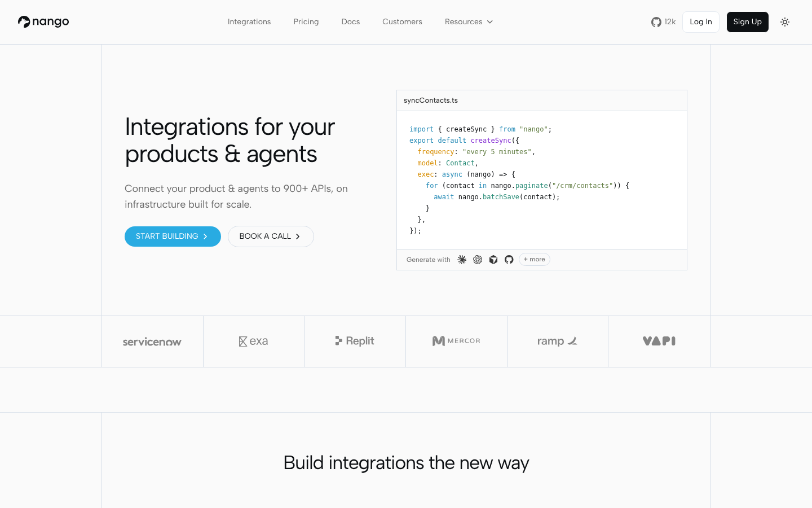Viewport: 812px width, 508px height.
Task: Click the '+ more' pill button
Action: [535, 260]
